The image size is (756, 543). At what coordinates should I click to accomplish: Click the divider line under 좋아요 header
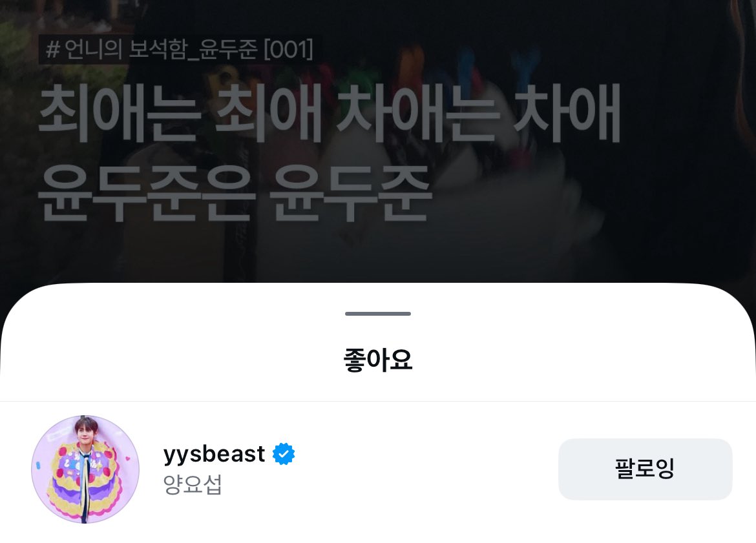[x=378, y=401]
